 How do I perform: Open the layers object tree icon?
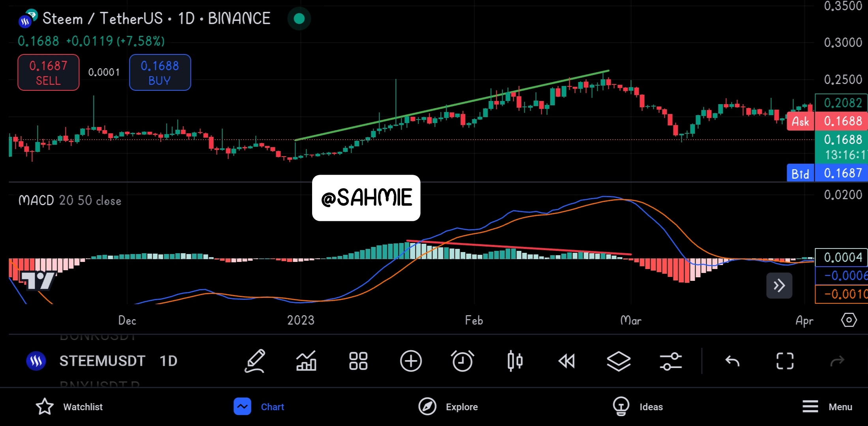[618, 361]
